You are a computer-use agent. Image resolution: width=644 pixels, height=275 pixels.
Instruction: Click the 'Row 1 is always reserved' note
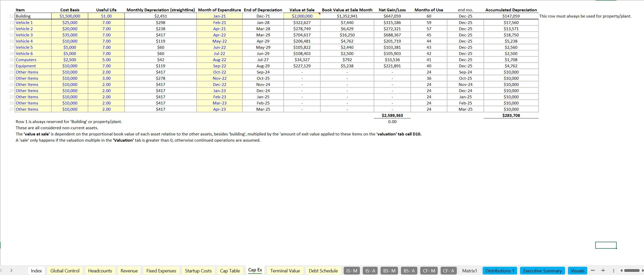tap(69, 122)
